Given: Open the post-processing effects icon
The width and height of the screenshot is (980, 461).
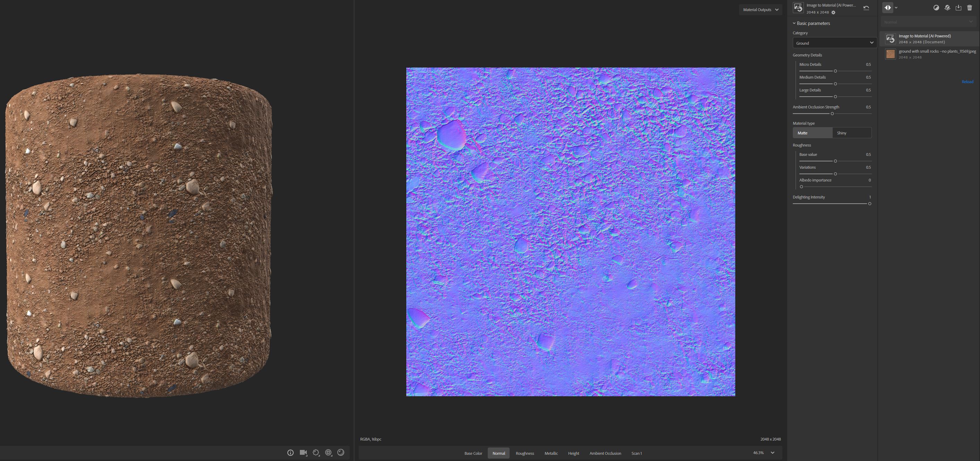Looking at the screenshot, I should (316, 453).
